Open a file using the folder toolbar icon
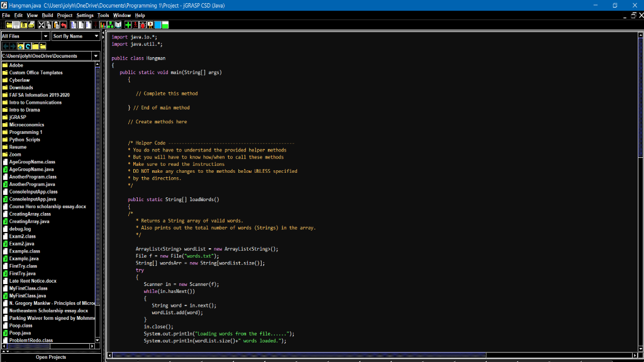 pyautogui.click(x=8, y=25)
